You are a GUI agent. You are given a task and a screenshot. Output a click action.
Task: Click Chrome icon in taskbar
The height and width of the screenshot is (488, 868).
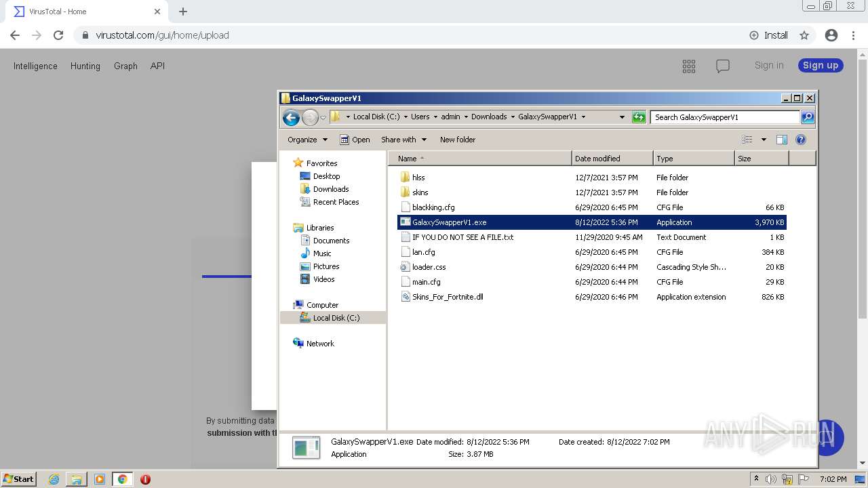point(122,479)
